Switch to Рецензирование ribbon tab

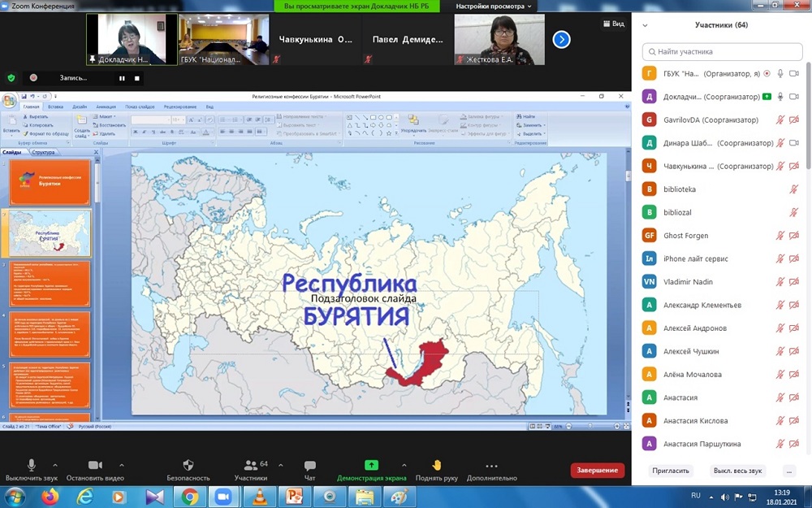coord(180,106)
